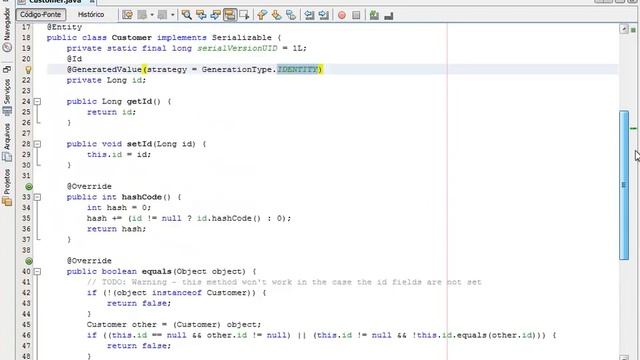Click serialVersionUID in the code
This screenshot has width=640, height=360.
(x=237, y=48)
